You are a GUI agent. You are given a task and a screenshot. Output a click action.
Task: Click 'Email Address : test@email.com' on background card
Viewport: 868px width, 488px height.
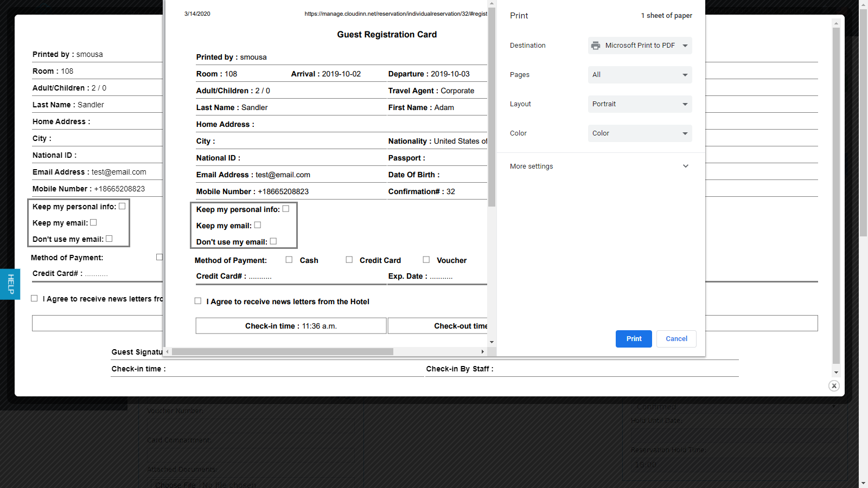pos(90,172)
